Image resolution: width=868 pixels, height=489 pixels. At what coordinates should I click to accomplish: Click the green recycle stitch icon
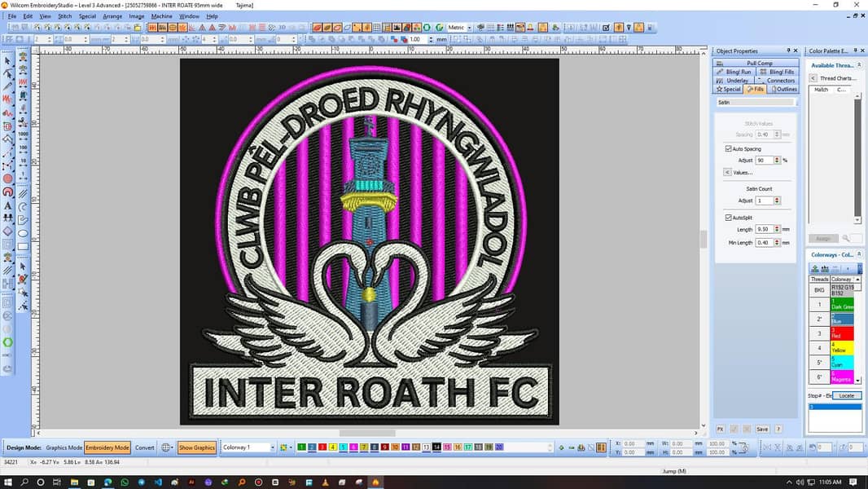[440, 28]
